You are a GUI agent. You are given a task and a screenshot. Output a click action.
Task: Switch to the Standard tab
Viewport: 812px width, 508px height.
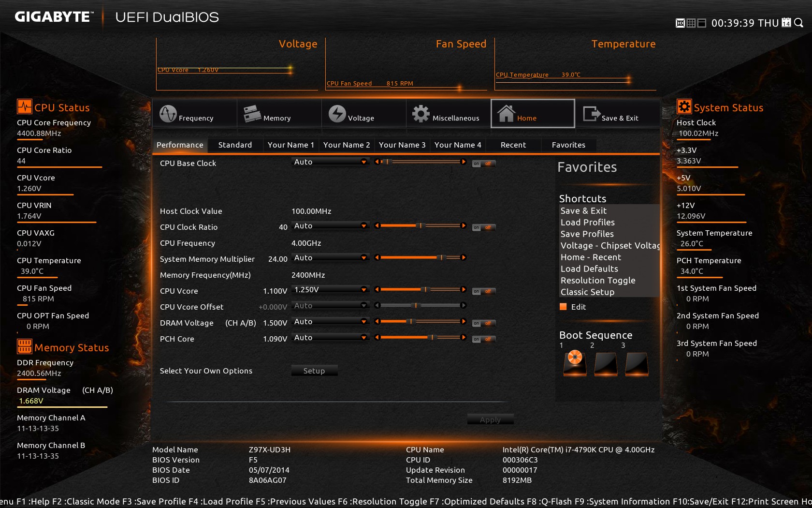click(235, 145)
